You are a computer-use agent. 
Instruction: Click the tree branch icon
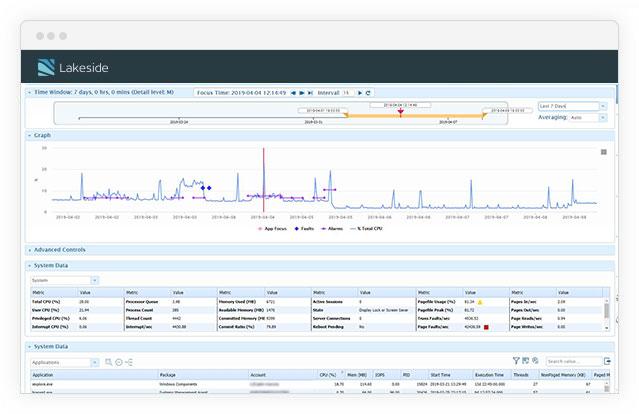(x=129, y=362)
